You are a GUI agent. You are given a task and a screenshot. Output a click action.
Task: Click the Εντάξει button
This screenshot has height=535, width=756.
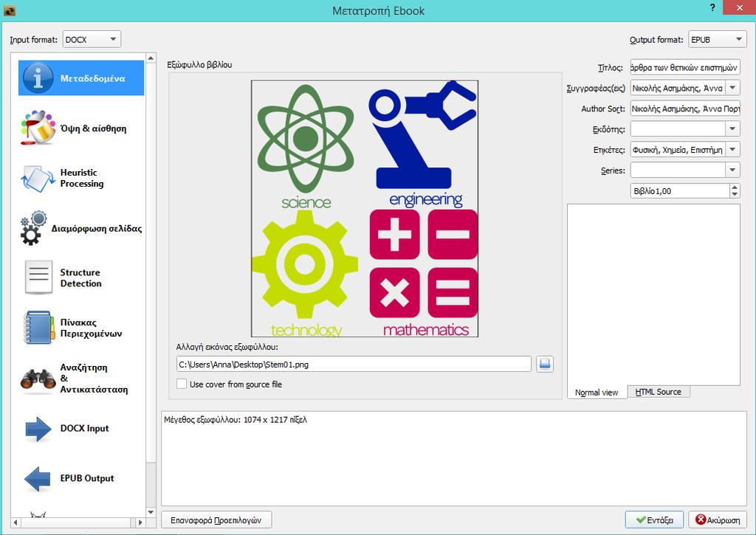tap(654, 520)
